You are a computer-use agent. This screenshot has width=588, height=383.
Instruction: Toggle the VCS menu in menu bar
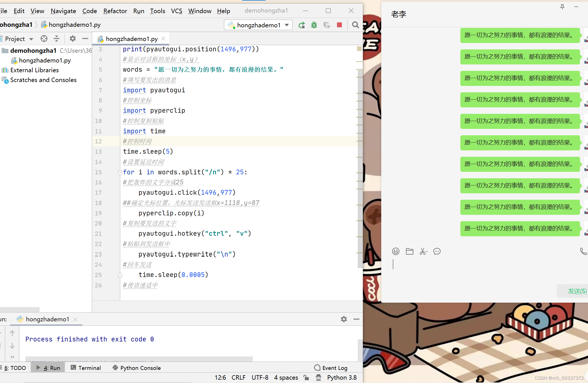pos(177,11)
